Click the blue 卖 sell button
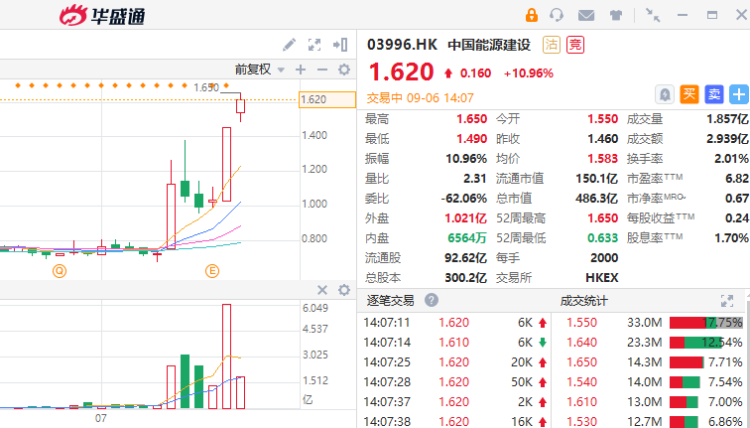This screenshot has height=428, width=750. pos(714,94)
